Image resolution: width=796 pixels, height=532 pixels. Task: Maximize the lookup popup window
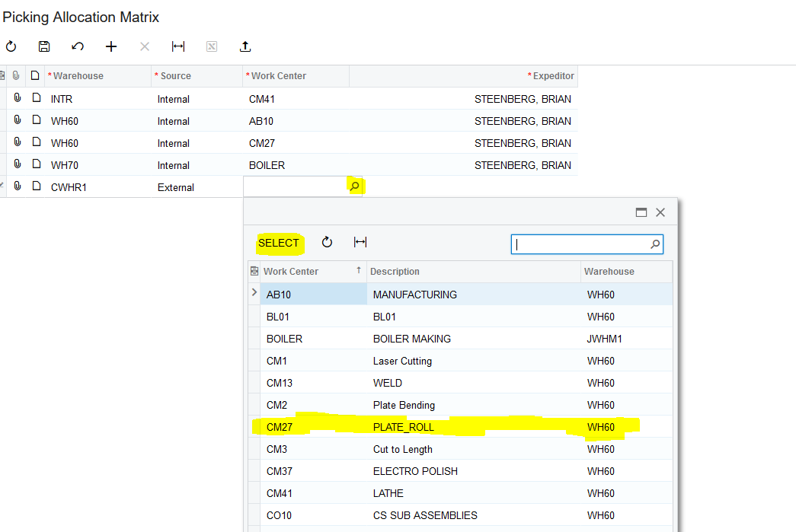coord(641,213)
